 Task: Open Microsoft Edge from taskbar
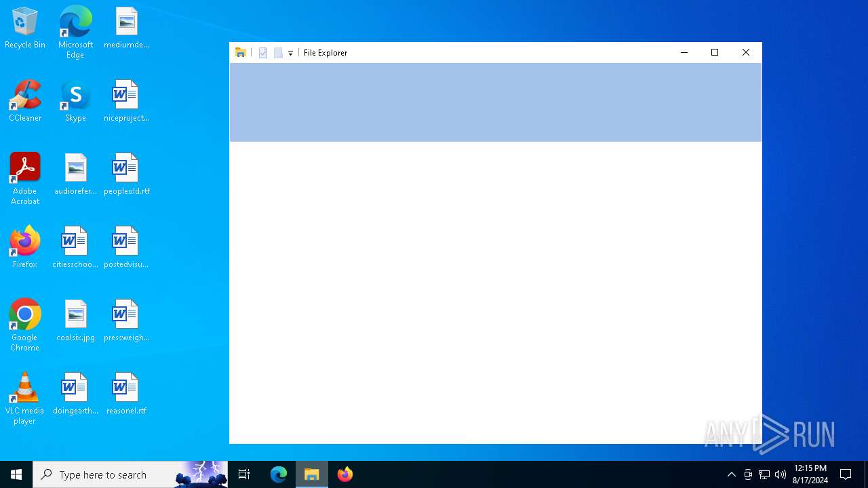coord(279,474)
